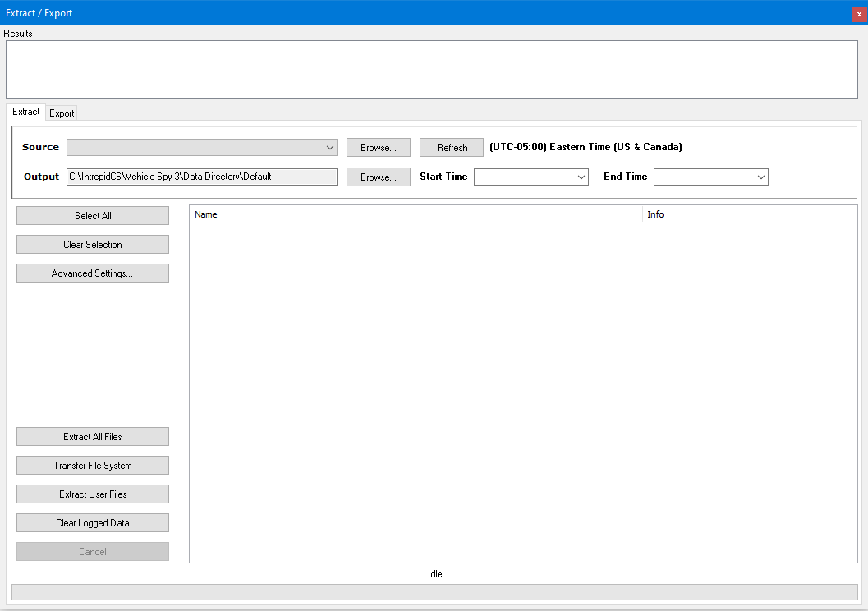Select the Extract tab
Viewport: 868px width, 611px height.
point(25,112)
